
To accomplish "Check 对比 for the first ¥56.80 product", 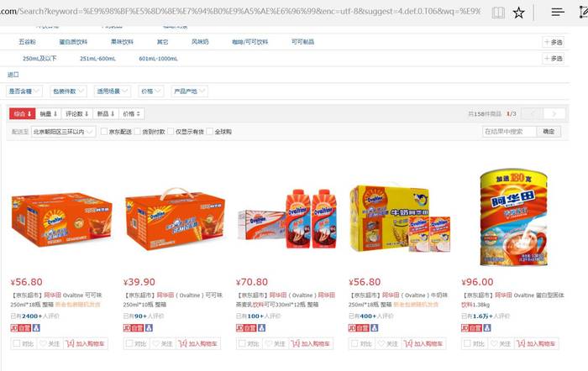I will 17,343.
